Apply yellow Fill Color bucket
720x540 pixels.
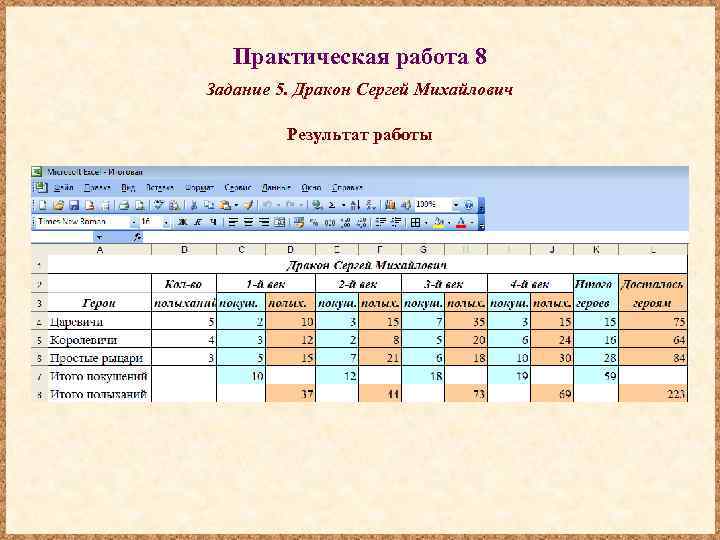(439, 223)
